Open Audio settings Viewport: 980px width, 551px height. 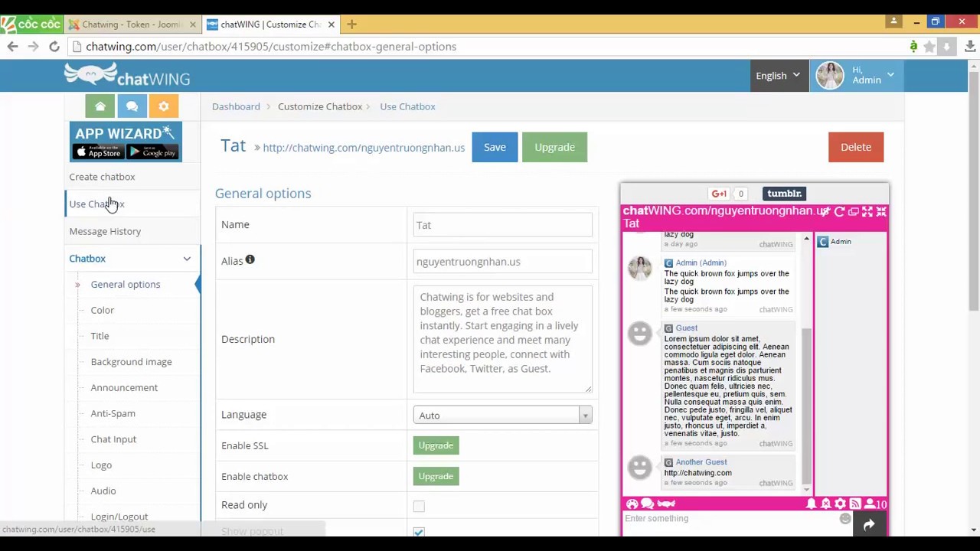tap(103, 491)
